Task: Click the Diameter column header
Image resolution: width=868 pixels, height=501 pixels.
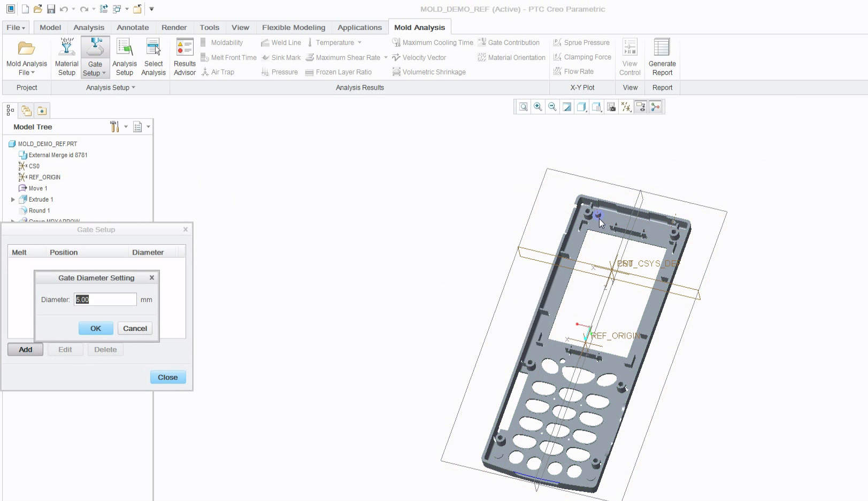Action: 148,252
